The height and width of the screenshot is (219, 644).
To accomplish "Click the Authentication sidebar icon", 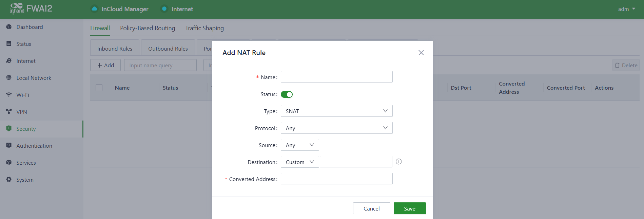I will [9, 146].
